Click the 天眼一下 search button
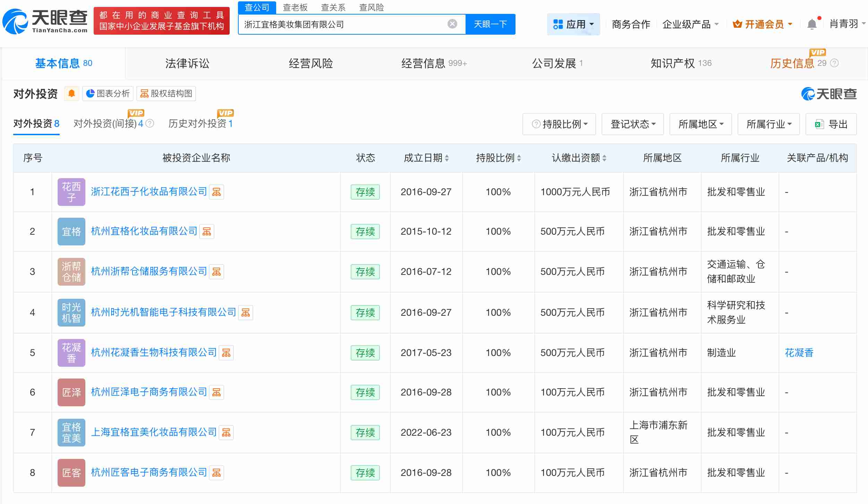The height and width of the screenshot is (504, 868). 490,24
